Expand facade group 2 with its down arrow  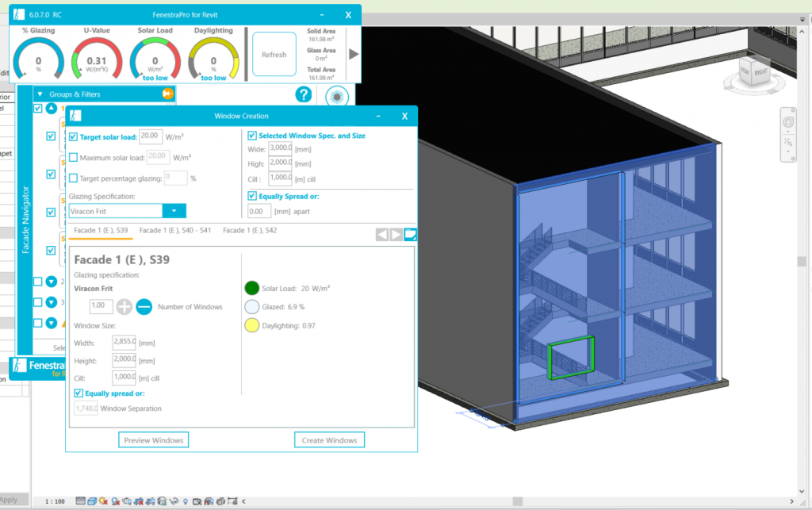(51, 282)
